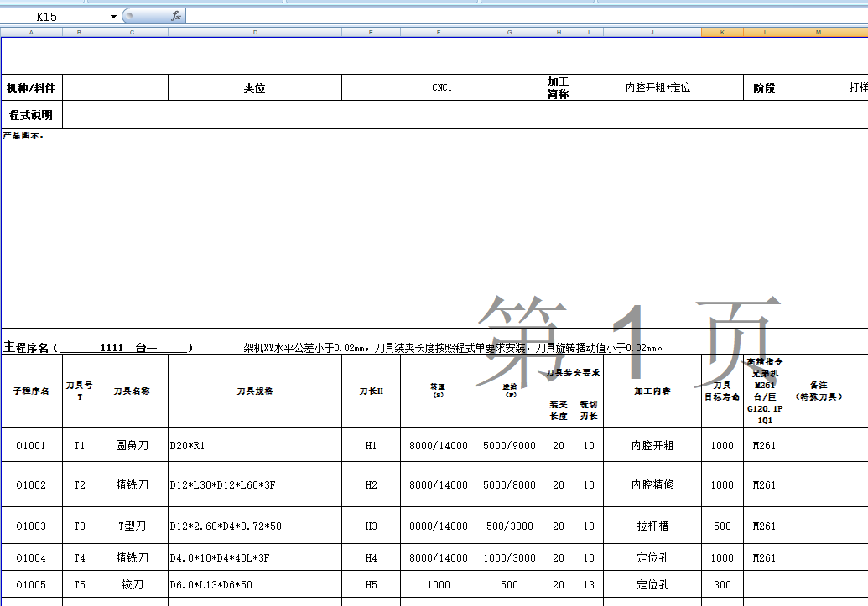Viewport: 868px width, 606px height.
Task: Click the D6.0*L13*D6*50 spec cell
Action: [255, 584]
